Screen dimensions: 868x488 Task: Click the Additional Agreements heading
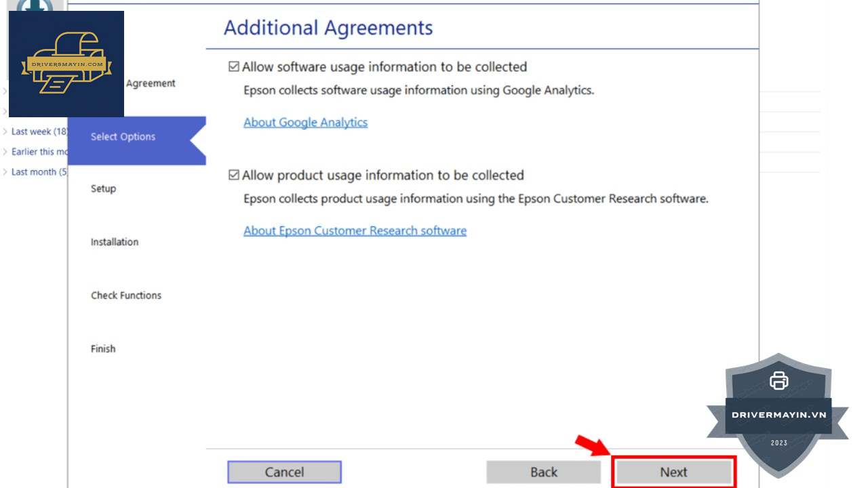(x=328, y=28)
